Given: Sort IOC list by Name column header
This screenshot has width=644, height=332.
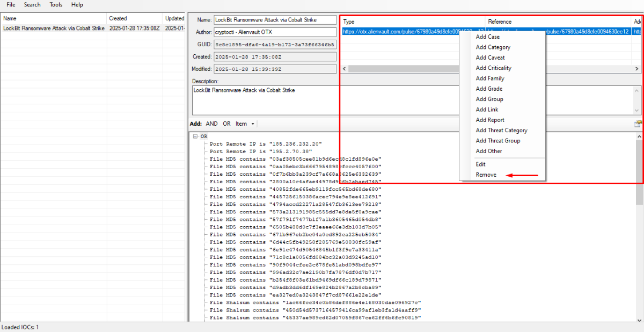Looking at the screenshot, I should pyautogui.click(x=54, y=18).
